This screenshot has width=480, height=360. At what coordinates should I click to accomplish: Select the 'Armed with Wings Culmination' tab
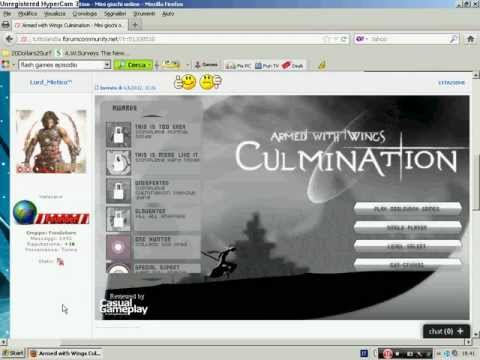pyautogui.click(x=69, y=25)
